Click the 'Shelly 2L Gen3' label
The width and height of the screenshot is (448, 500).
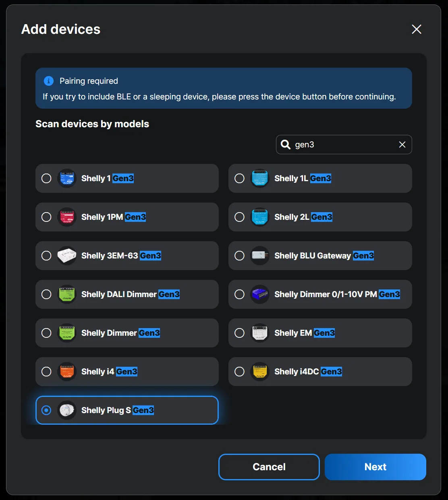click(303, 217)
